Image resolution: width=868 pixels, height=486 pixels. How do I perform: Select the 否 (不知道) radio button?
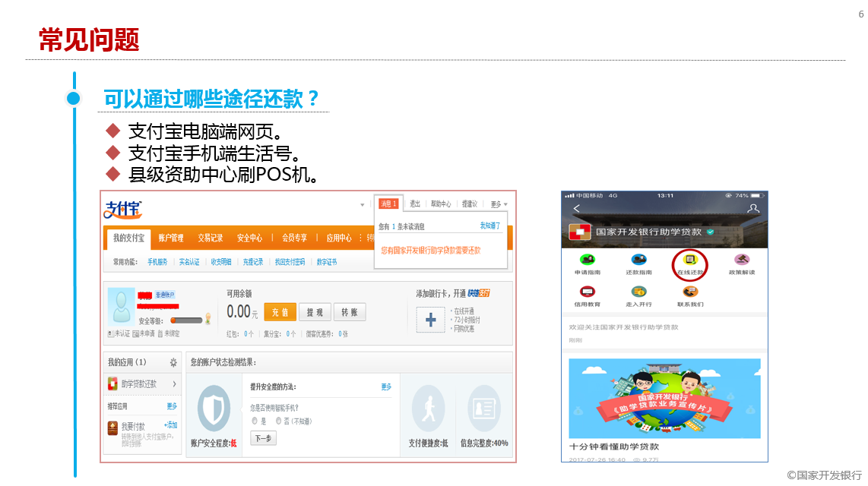click(278, 420)
